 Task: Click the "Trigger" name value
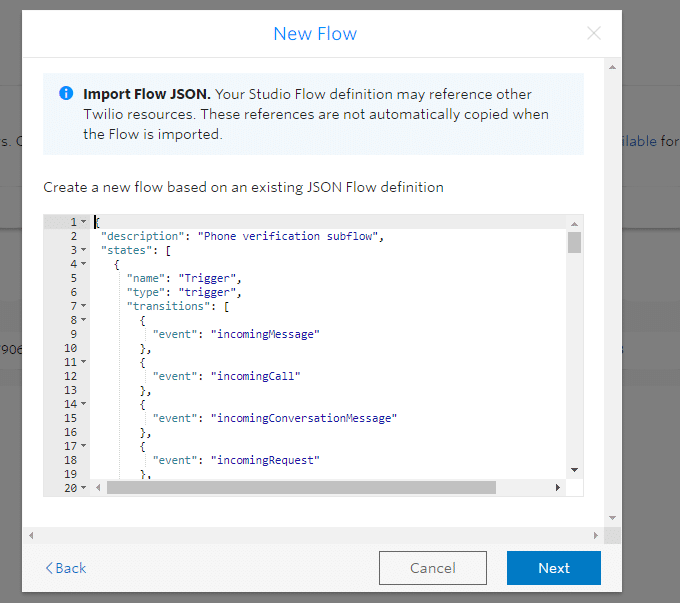click(x=207, y=278)
